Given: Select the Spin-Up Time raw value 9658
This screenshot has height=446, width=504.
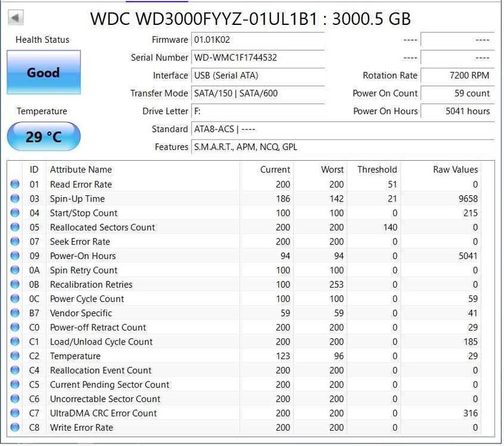Looking at the screenshot, I should pyautogui.click(x=468, y=198).
